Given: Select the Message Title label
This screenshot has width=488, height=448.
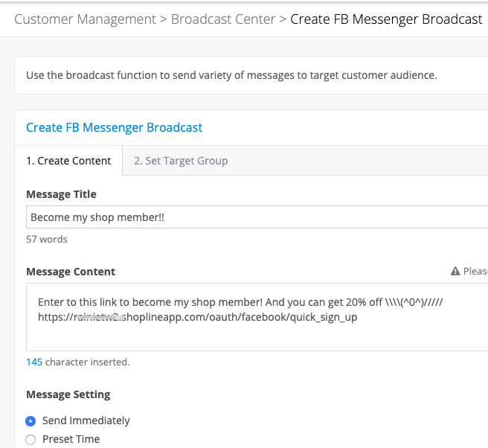Looking at the screenshot, I should [61, 194].
